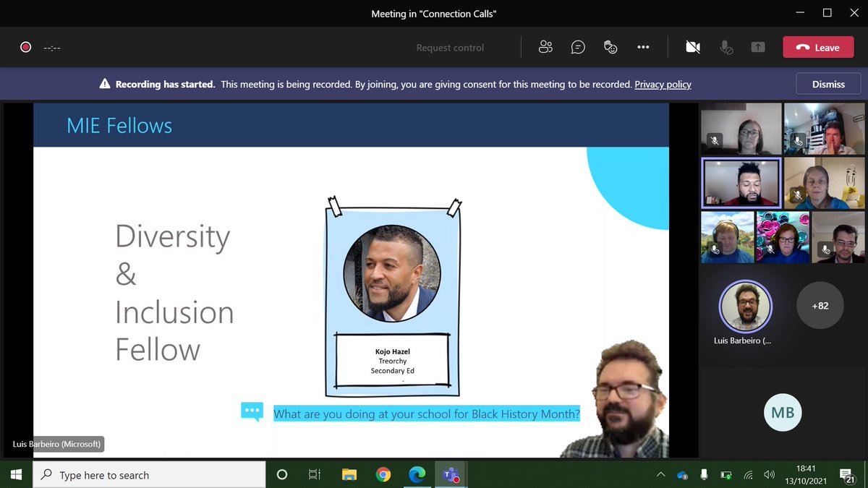868x488 pixels.
Task: Open the reactions and raise hand menu
Action: click(610, 47)
